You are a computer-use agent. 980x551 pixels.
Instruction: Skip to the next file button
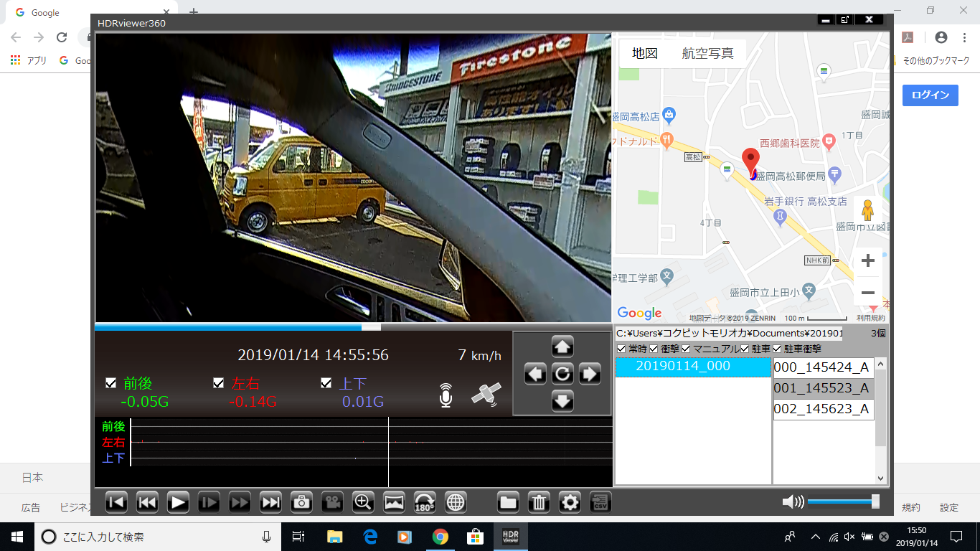tap(270, 502)
